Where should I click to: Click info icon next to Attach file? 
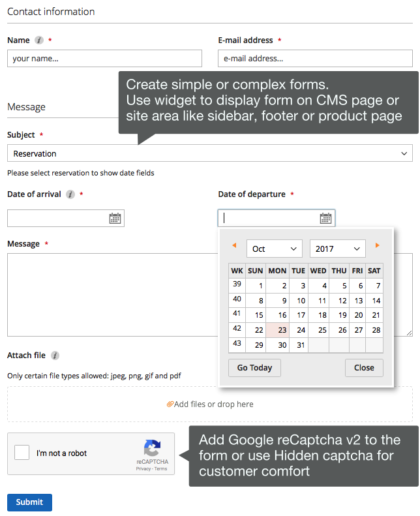tap(55, 356)
